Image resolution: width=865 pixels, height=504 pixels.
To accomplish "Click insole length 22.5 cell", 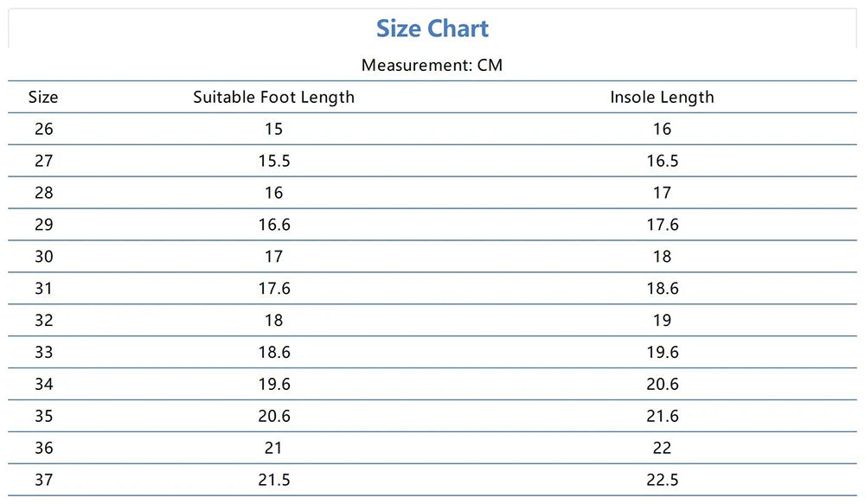I will click(x=662, y=480).
